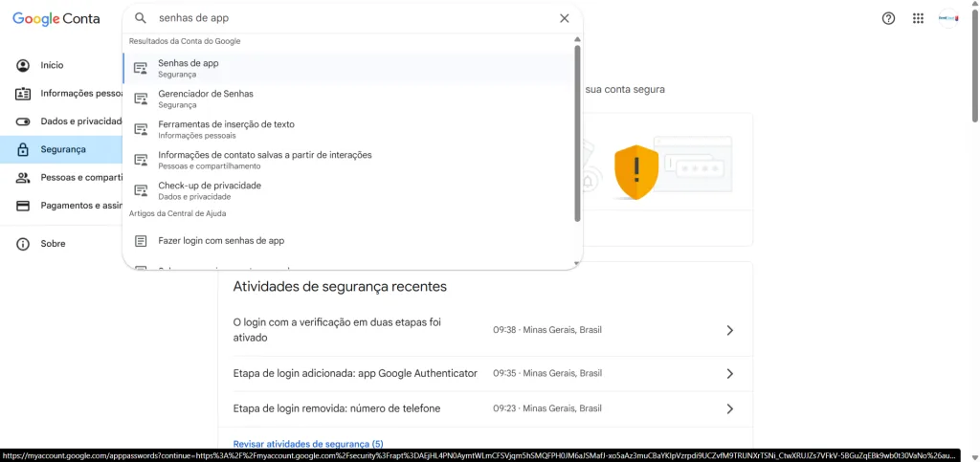980x462 pixels.
Task: Click the Artigos da Central de Ajuda label
Action: 177,213
